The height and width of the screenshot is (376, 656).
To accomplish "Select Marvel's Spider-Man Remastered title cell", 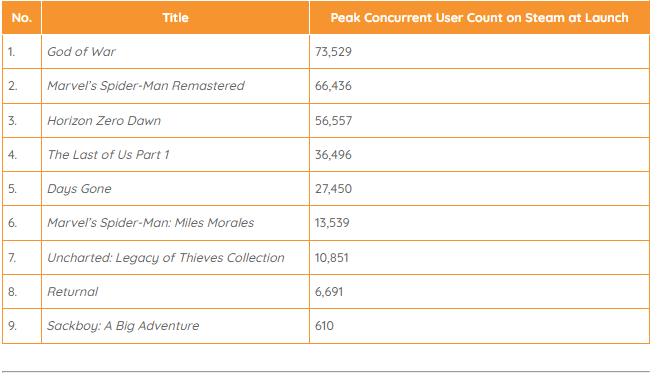I will [175, 86].
